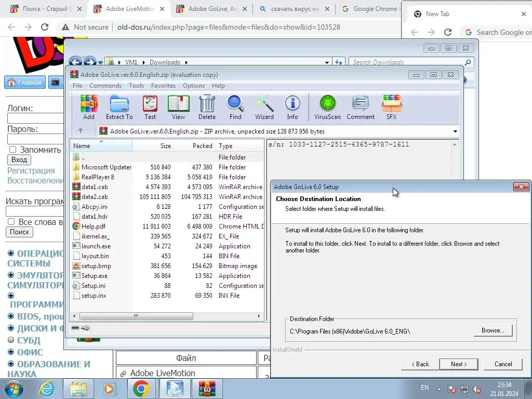Show archive Info
This screenshot has height=399, width=532.
click(292, 107)
